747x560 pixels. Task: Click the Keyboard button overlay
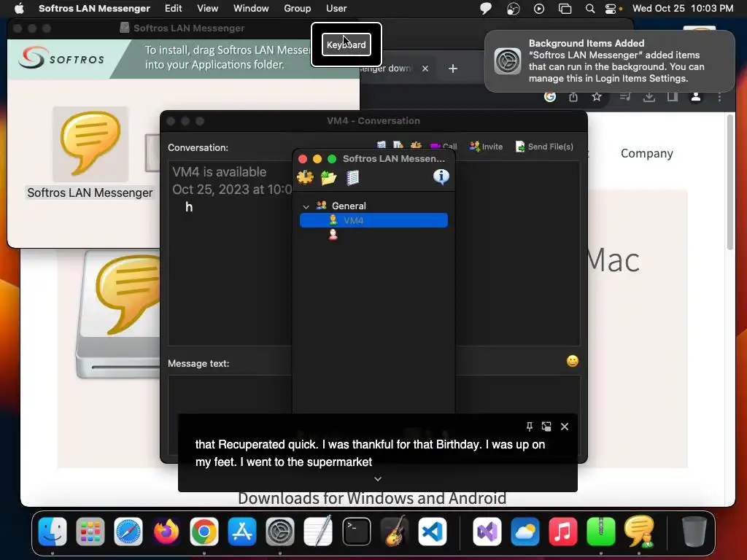(347, 44)
